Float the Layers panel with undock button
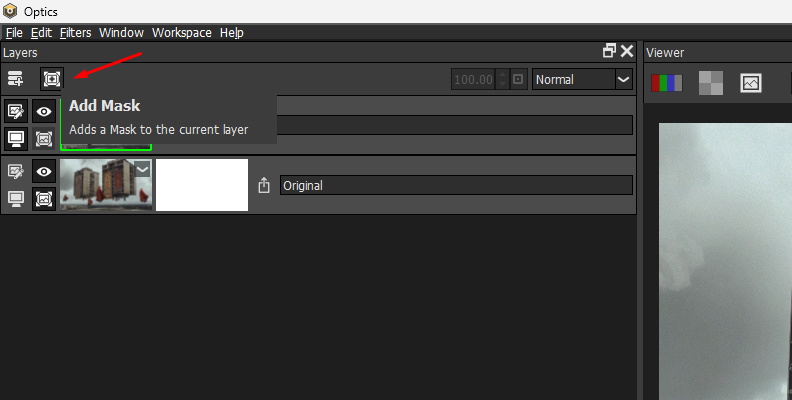The height and width of the screenshot is (400, 792). point(609,51)
